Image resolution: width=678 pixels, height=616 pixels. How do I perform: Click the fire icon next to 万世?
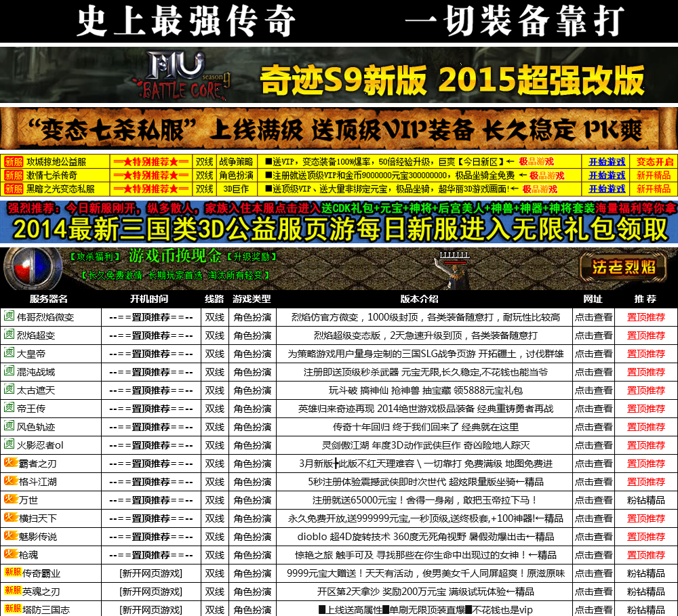tap(10, 498)
